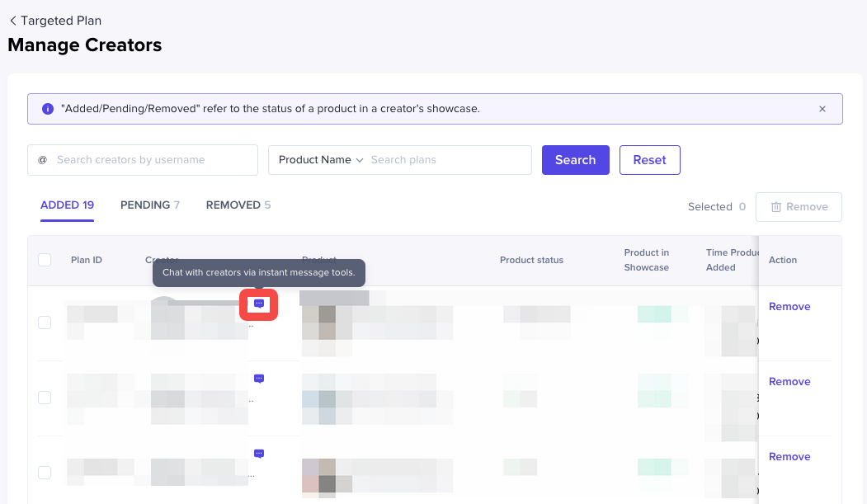Select the ADDED tab
The image size is (867, 504).
point(67,205)
